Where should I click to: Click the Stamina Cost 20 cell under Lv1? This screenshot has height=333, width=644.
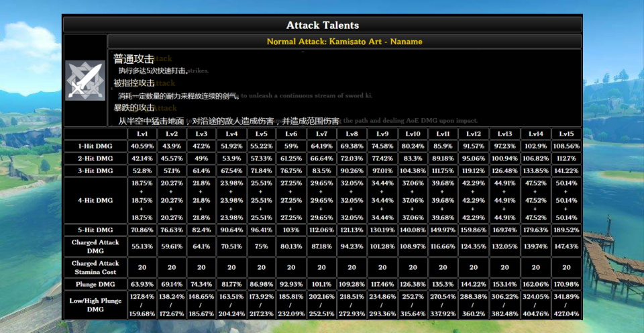point(142,267)
